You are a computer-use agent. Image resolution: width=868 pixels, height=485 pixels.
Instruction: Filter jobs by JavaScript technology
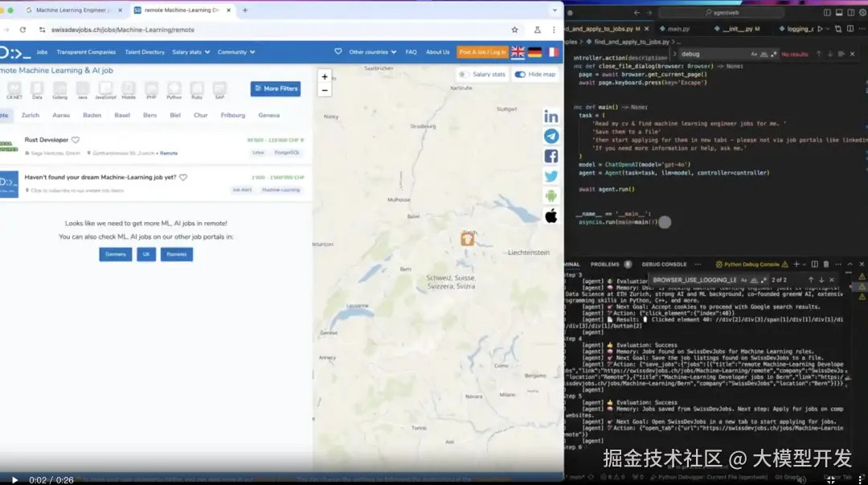tap(105, 90)
